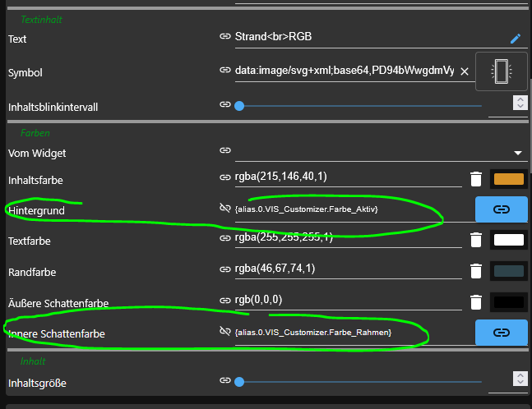Delete the Inhaltsfarbe color value
This screenshot has height=409, width=532.
[x=475, y=178]
